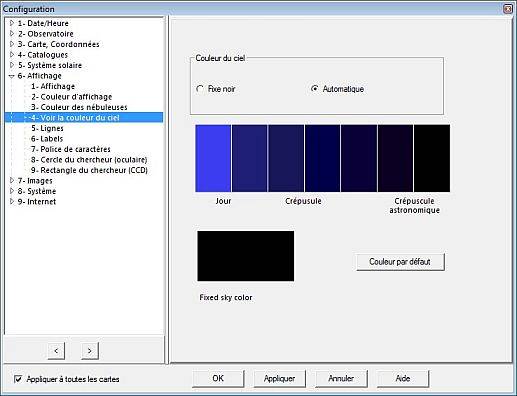Screen dimensions: 517x396
Task: Click the Crépuscule astronomique label
Action: pos(414,206)
